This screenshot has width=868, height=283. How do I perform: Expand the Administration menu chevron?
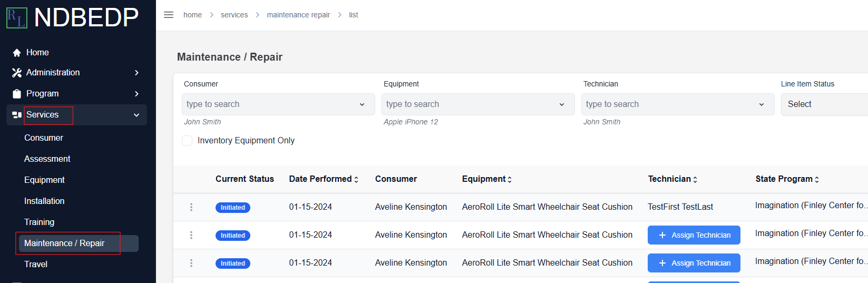click(136, 73)
